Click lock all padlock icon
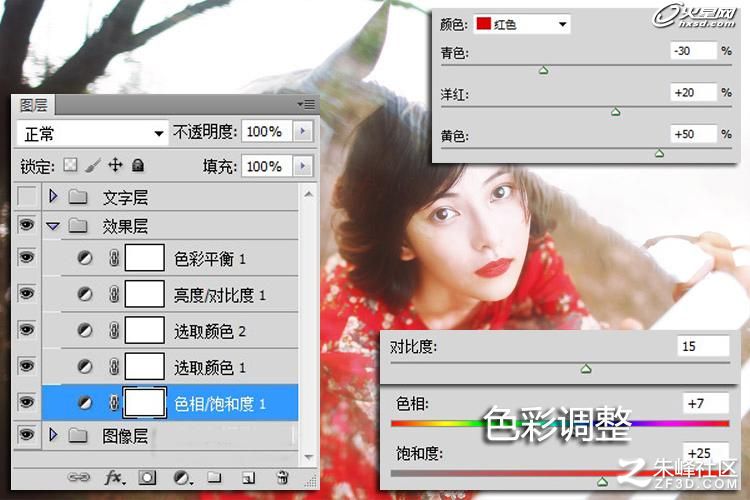 tap(138, 166)
